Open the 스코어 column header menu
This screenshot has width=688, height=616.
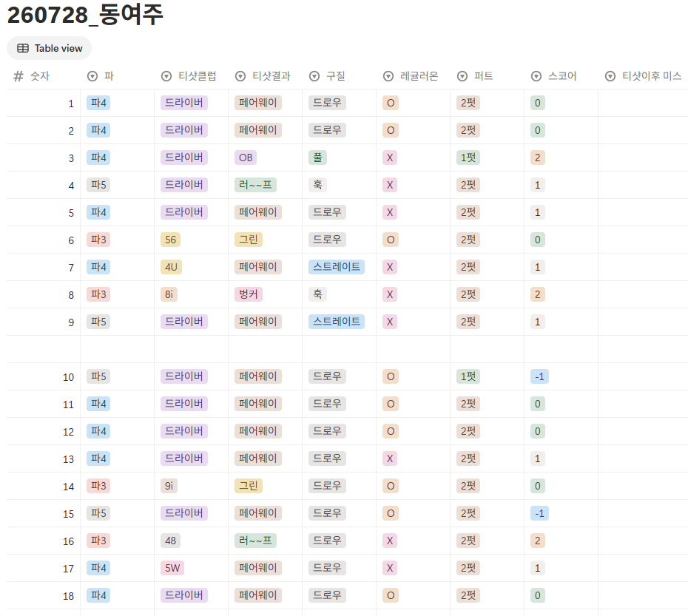[561, 76]
